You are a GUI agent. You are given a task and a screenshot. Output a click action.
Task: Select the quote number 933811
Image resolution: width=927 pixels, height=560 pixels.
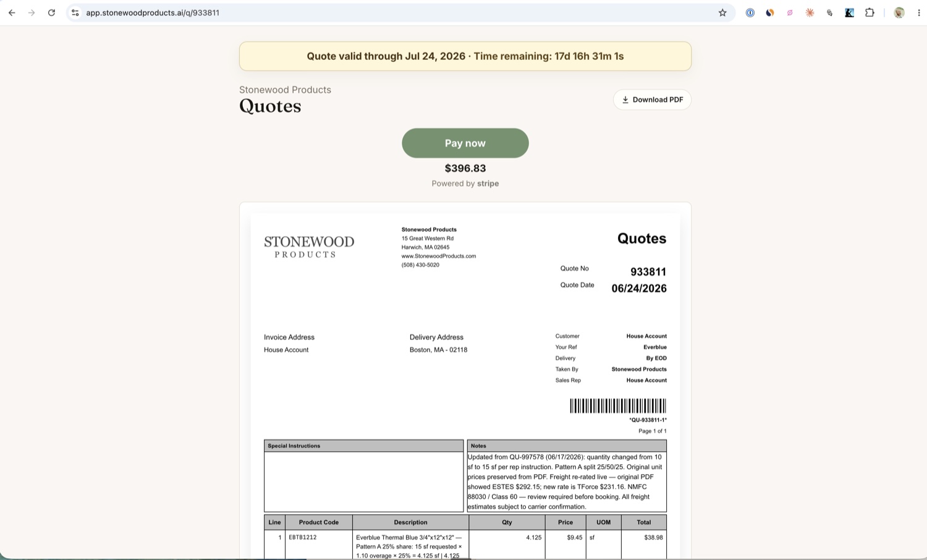[648, 272]
